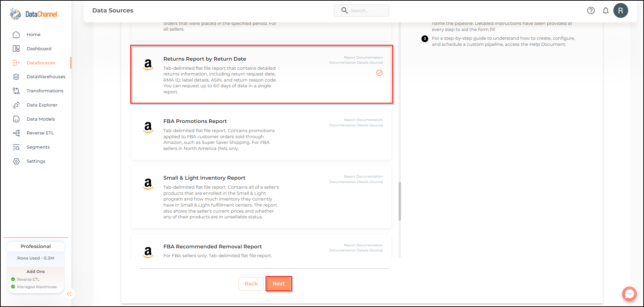This screenshot has width=644, height=307.
Task: Click the Add Ons heading
Action: (36, 272)
